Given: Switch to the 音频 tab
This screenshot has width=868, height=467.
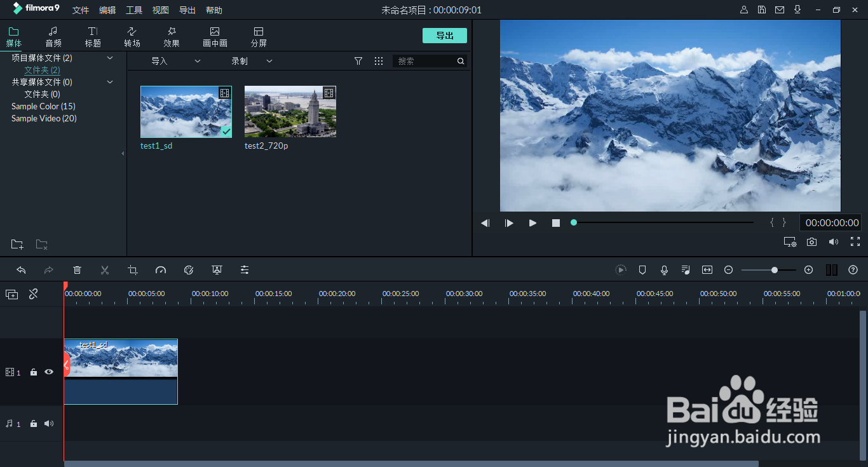Looking at the screenshot, I should tap(53, 36).
